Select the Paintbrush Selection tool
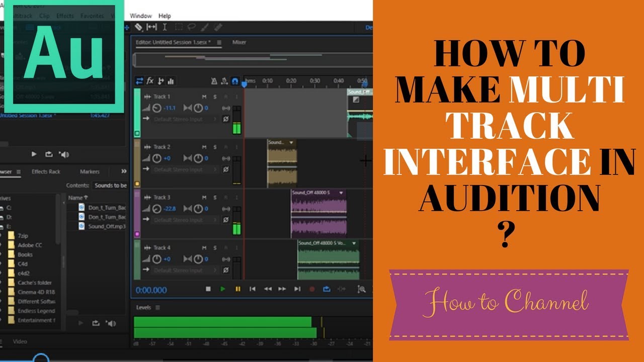Screen dimensions: 644x362 pos(205,27)
